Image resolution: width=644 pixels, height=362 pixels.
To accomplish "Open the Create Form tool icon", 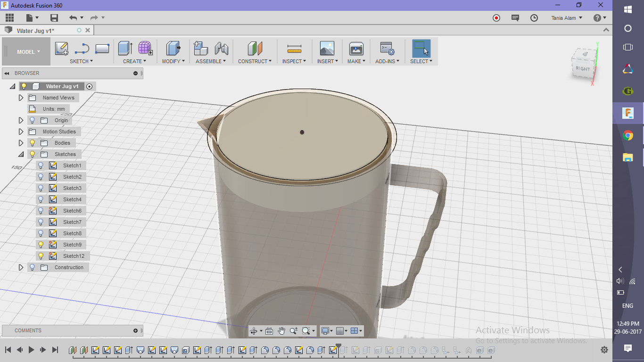I will coord(145,49).
